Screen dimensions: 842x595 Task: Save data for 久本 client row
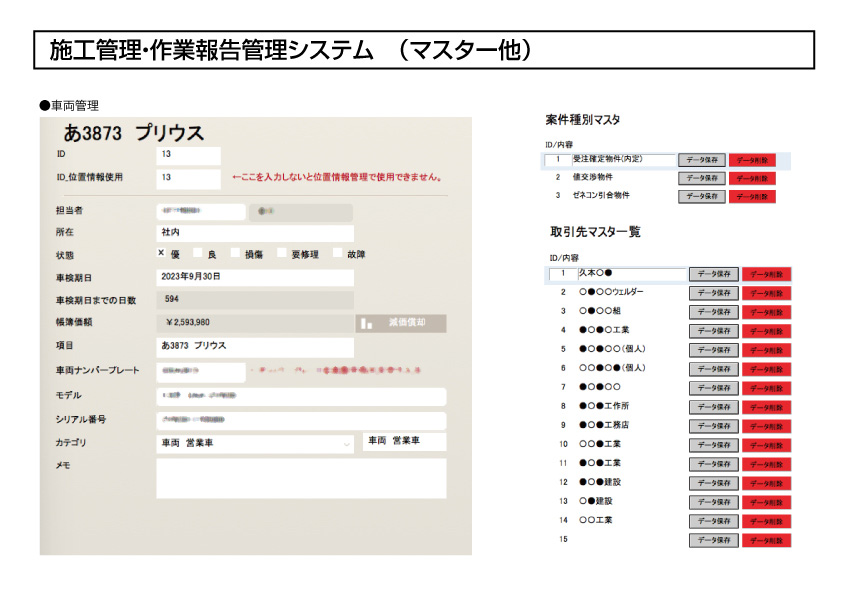[713, 274]
